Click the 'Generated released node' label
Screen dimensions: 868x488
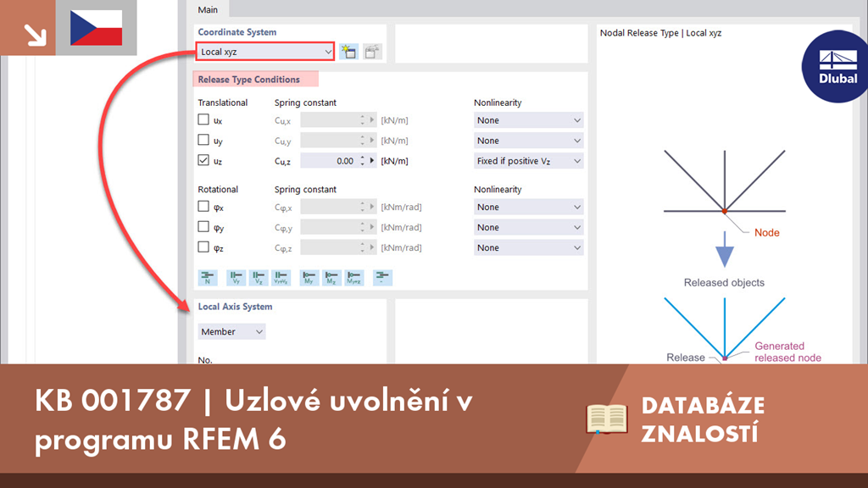[787, 352]
